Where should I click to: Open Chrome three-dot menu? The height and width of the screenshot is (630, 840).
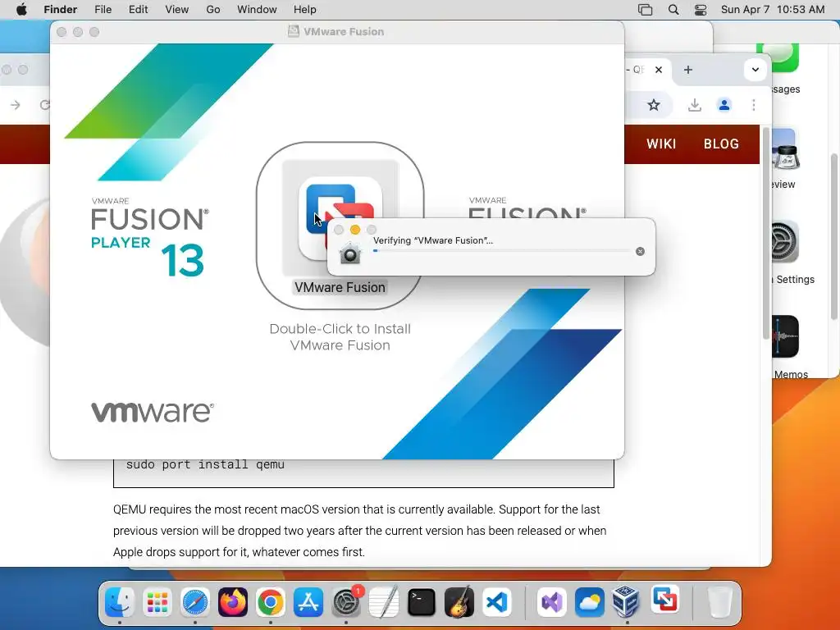coord(753,105)
